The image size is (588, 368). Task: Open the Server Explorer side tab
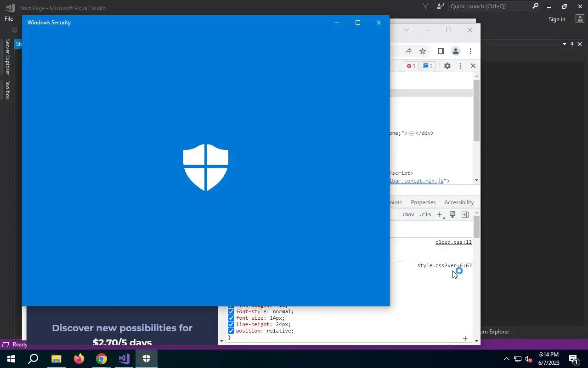click(x=7, y=57)
